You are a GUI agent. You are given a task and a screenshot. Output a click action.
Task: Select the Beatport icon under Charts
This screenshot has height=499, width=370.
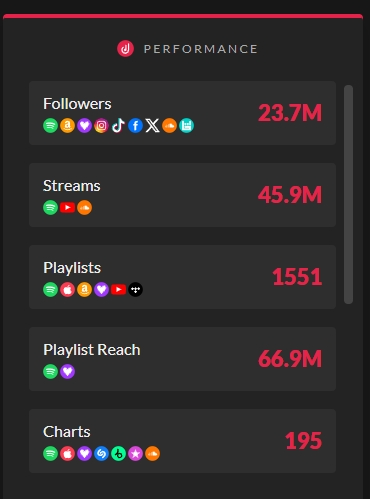[118, 454]
